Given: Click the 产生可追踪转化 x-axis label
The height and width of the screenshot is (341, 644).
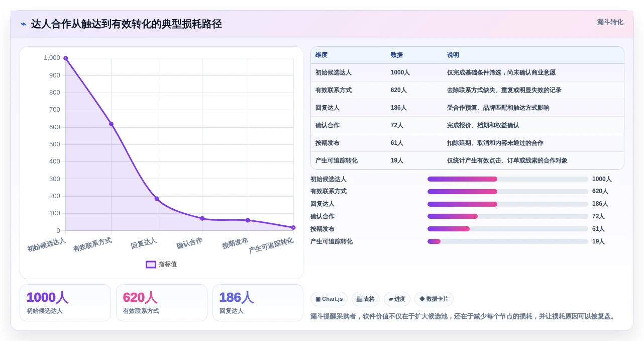Looking at the screenshot, I should pyautogui.click(x=271, y=245).
